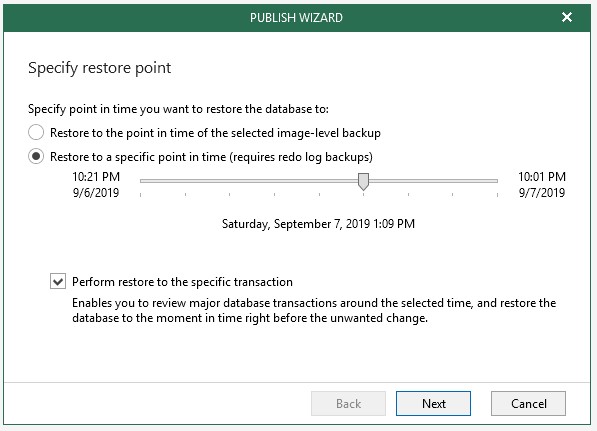Click the slider track right of the thumb

[433, 181]
